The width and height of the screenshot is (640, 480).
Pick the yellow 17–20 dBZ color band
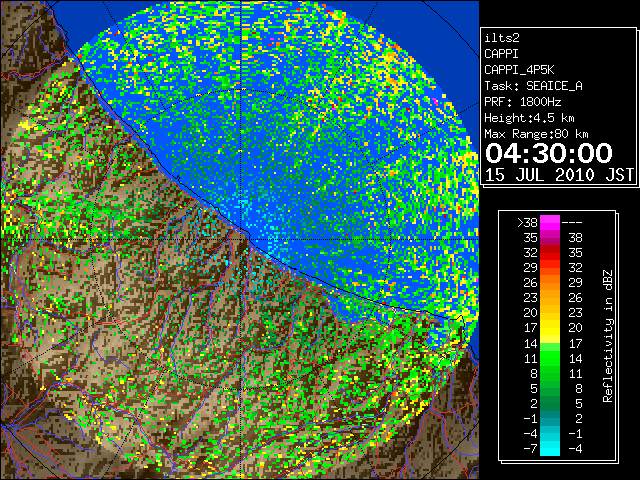pos(550,328)
